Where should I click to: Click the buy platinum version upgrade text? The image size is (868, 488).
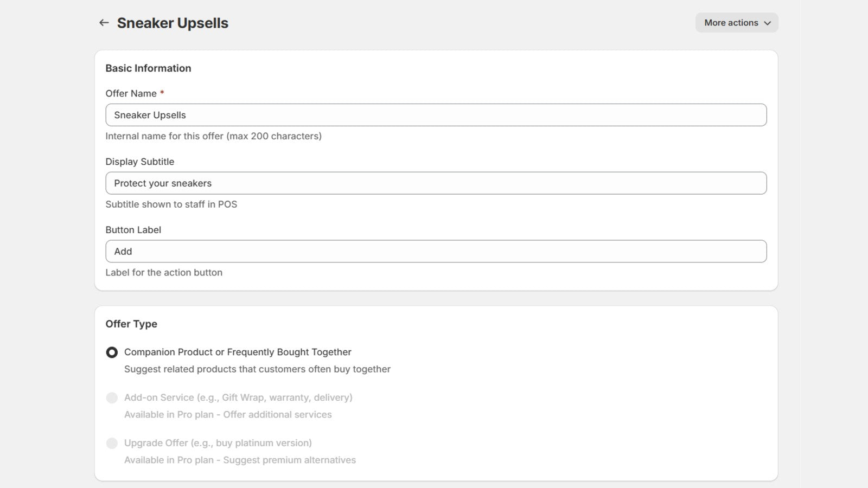click(x=218, y=443)
